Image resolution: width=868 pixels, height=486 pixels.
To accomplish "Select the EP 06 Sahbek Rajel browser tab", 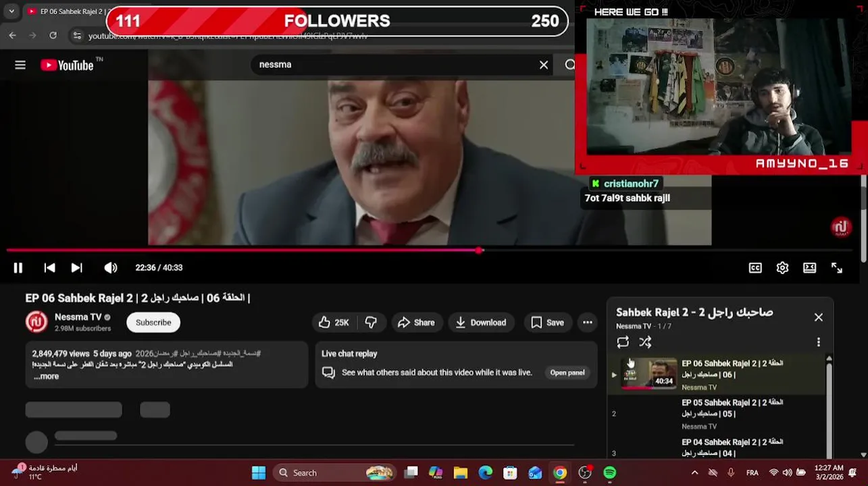I will [x=66, y=11].
